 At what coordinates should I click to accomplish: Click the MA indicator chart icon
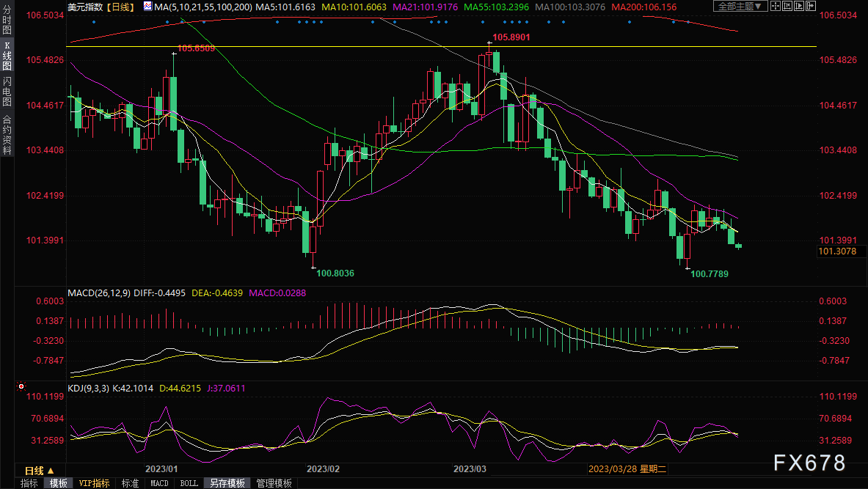[x=147, y=6]
